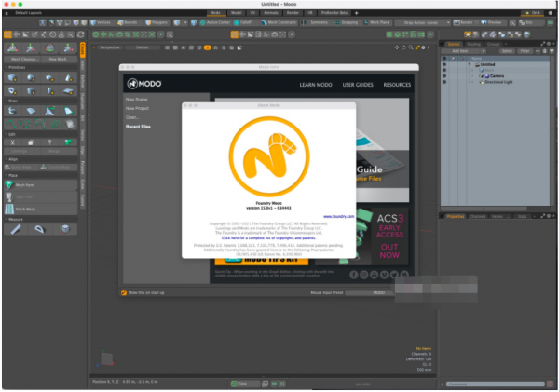
Task: Click the Facebook icon in Modo Intro
Action: click(x=353, y=275)
